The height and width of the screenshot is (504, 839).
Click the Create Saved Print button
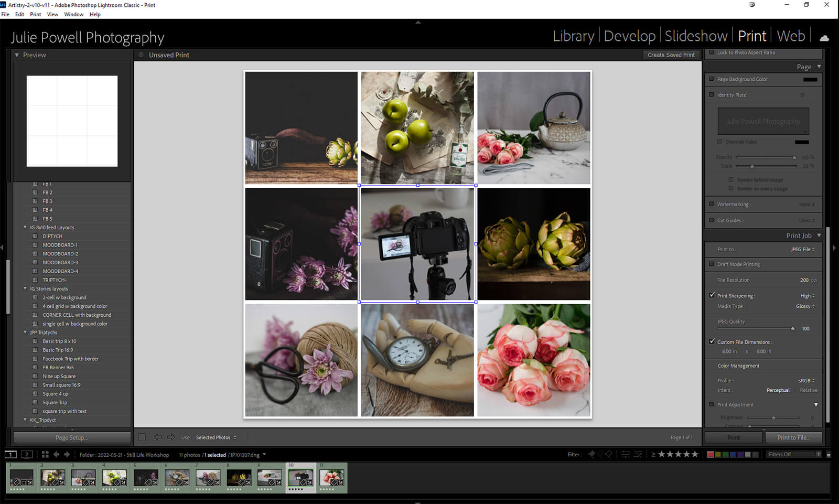pyautogui.click(x=671, y=55)
